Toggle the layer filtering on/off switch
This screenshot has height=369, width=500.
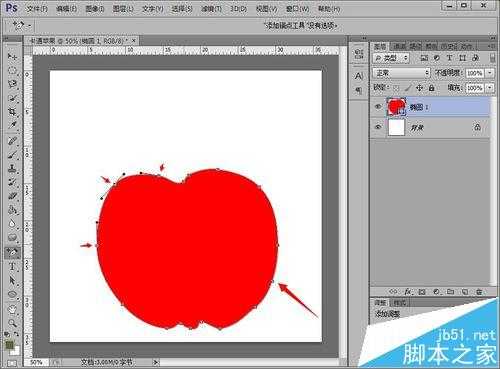click(x=492, y=58)
